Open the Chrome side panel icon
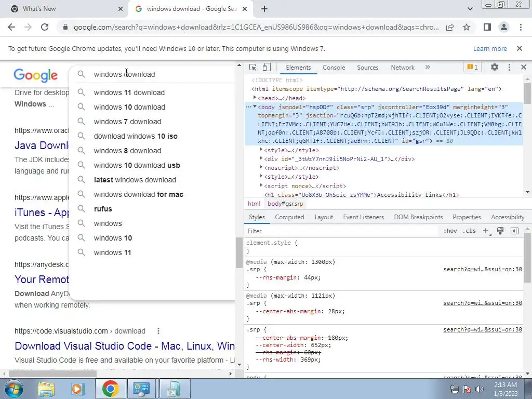The width and height of the screenshot is (532, 399). point(487,27)
